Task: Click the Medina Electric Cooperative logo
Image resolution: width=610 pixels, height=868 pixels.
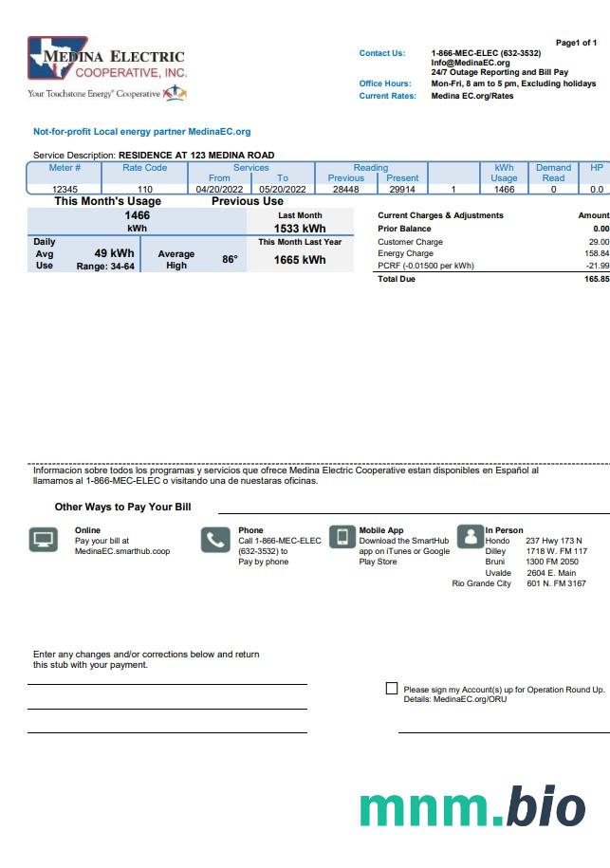Action: [x=106, y=59]
